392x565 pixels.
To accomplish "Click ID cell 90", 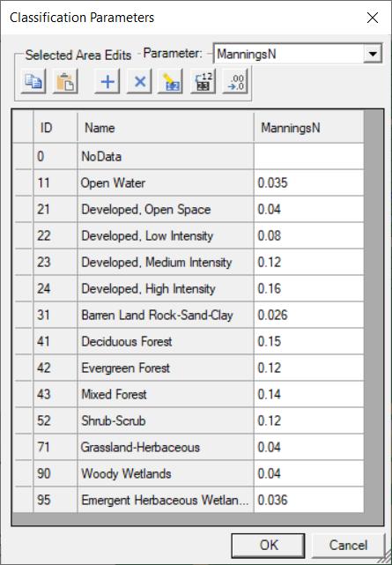I will (55, 473).
